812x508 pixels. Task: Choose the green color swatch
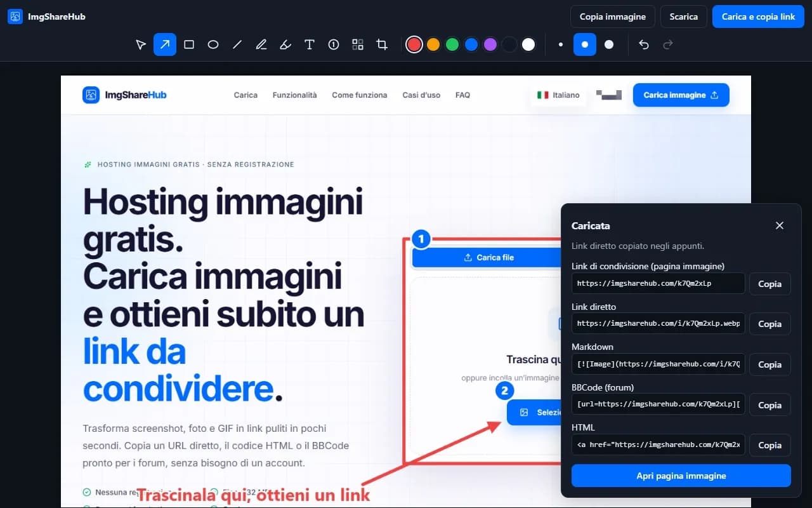(452, 44)
